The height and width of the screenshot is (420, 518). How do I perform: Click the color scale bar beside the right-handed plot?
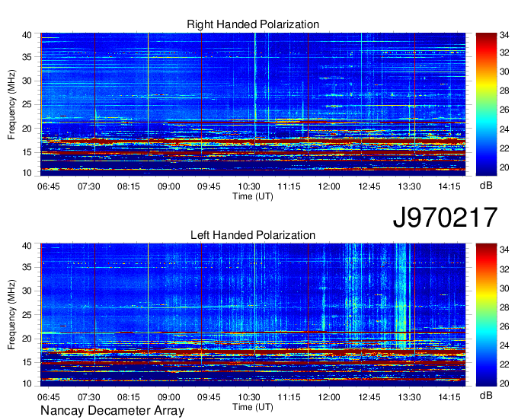coord(486,104)
